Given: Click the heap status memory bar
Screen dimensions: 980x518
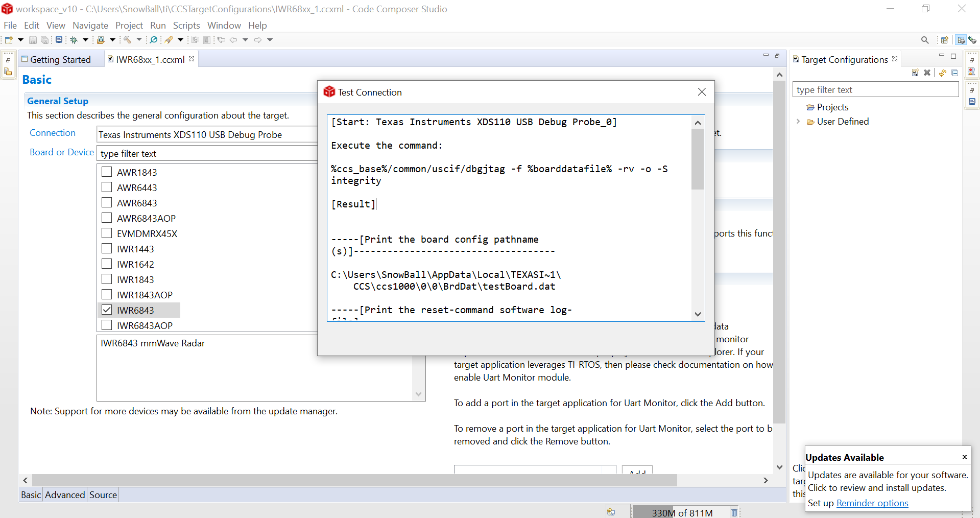Looking at the screenshot, I should click(x=682, y=512).
